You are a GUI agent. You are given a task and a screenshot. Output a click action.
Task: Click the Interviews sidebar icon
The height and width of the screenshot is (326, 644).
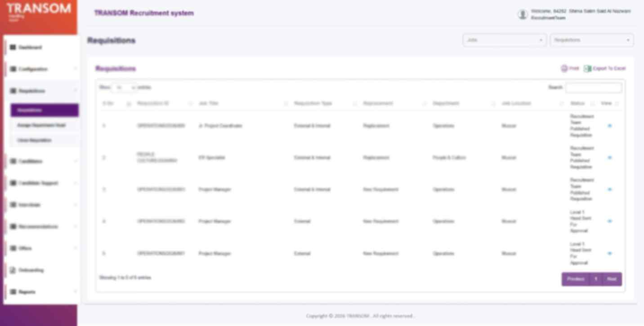(x=13, y=205)
